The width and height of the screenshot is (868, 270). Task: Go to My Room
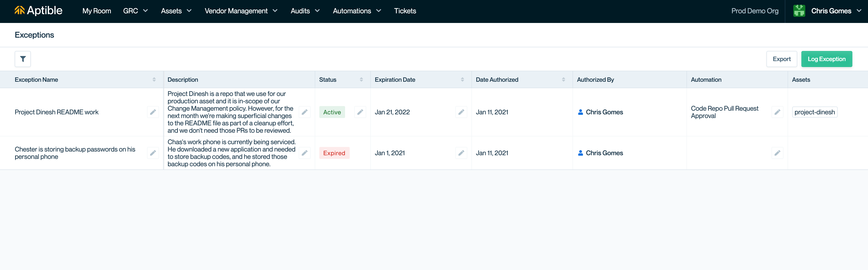click(97, 11)
